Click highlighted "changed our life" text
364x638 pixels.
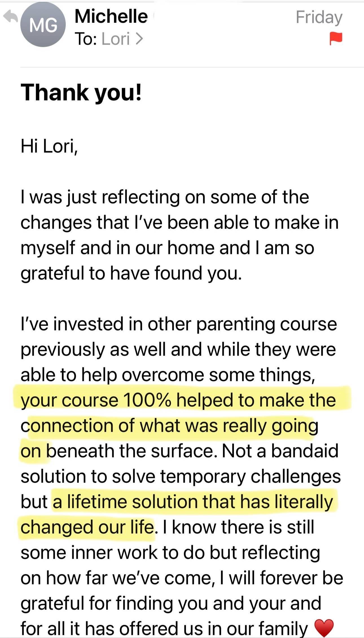coord(87,527)
